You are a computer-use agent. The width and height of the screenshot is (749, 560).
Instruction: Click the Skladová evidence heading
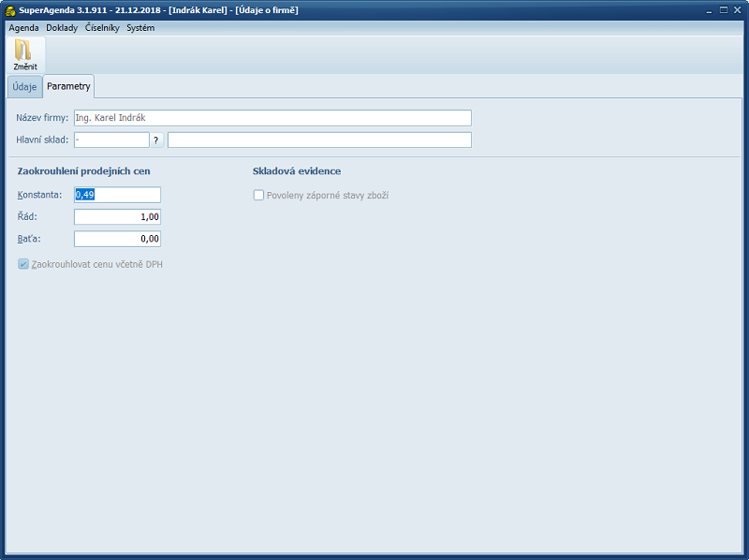(x=297, y=171)
